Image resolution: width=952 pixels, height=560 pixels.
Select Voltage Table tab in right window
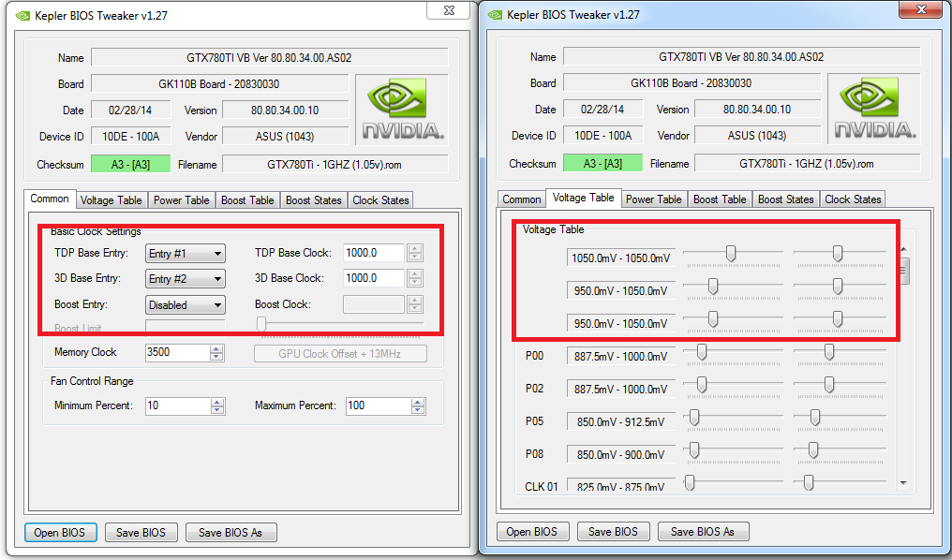coord(584,198)
